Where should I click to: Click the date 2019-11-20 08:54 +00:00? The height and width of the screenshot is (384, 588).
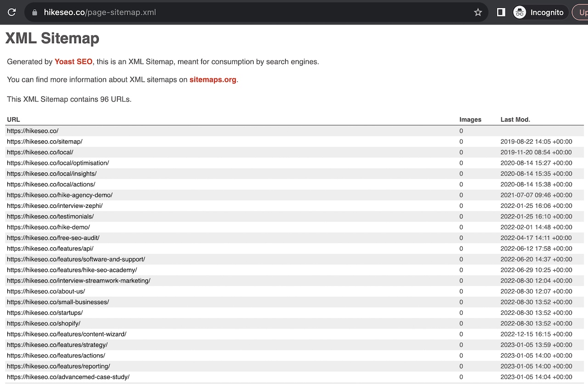[536, 152]
